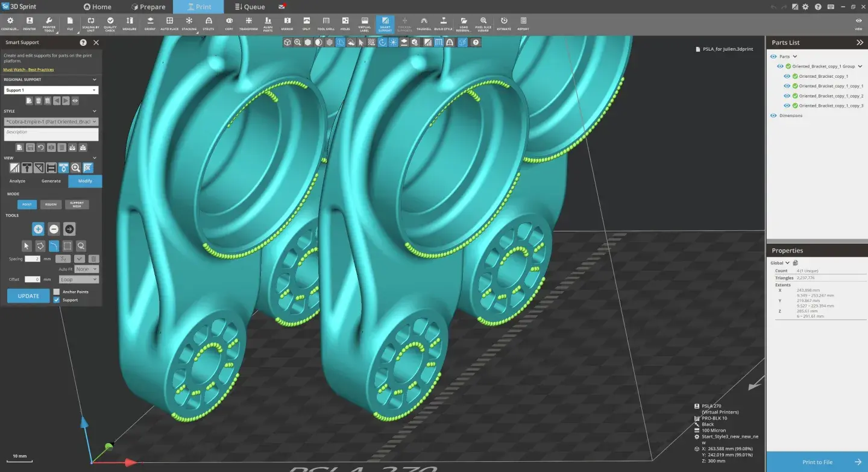Collapse the Parts List panel

click(860, 43)
